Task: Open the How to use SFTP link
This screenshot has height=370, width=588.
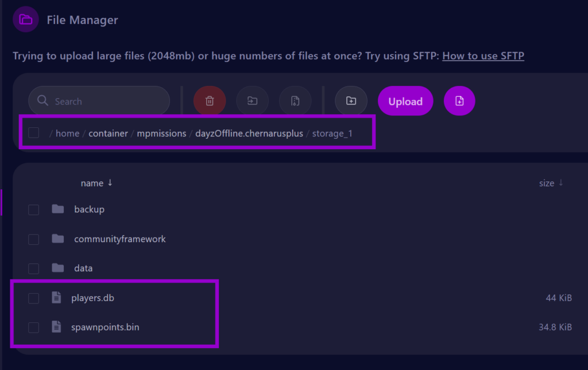Action: (483, 56)
